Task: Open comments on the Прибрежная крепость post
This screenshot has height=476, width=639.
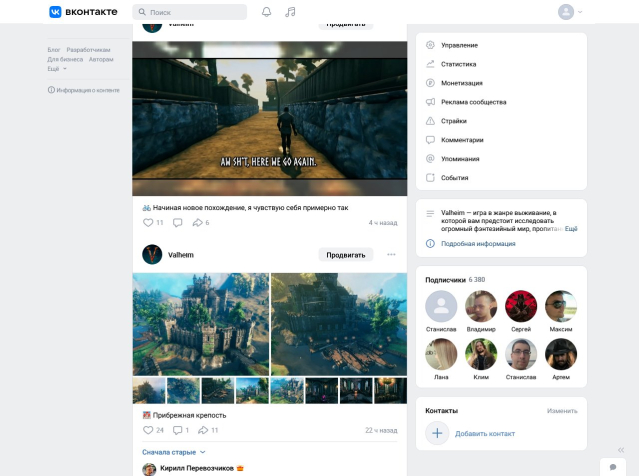Action: pos(177,430)
